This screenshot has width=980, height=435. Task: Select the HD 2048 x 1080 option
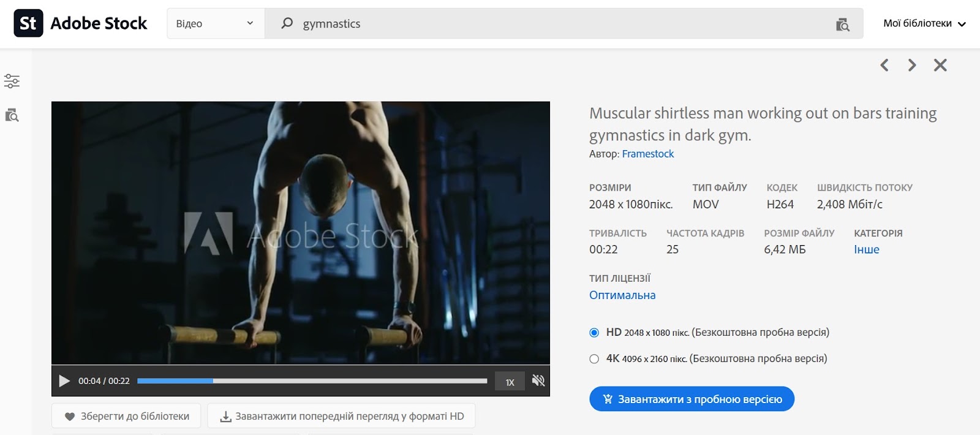point(594,333)
